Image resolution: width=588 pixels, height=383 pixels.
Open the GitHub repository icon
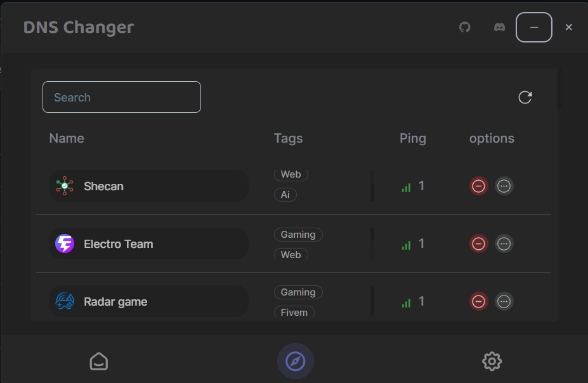click(464, 27)
